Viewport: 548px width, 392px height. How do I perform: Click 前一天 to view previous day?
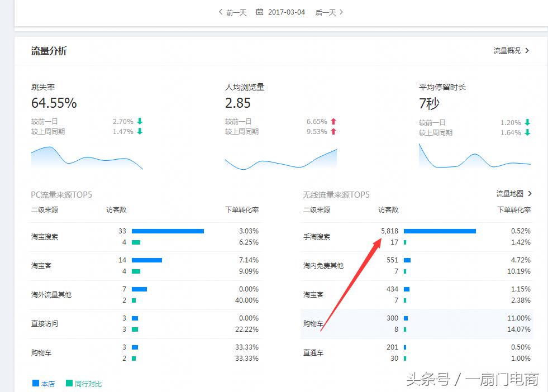tap(235, 12)
